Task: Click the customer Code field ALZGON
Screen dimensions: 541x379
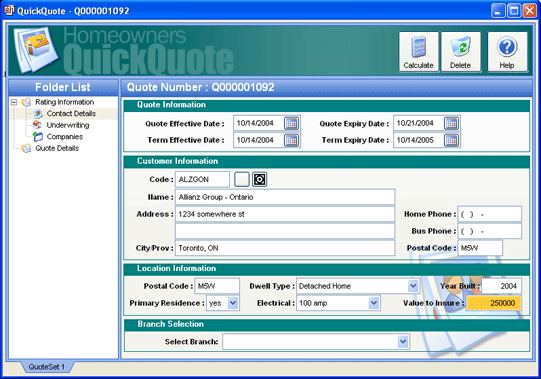Action: 203,179
